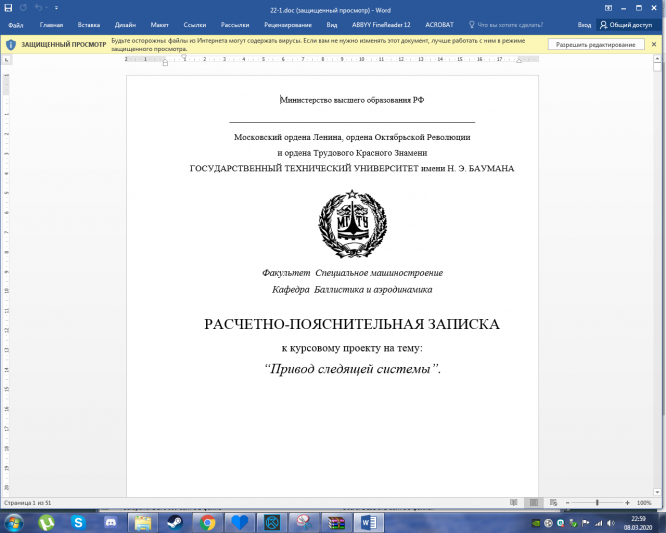
Task: Click the line 'Кафедра Баллистика и аэродинамика'
Action: pos(352,290)
